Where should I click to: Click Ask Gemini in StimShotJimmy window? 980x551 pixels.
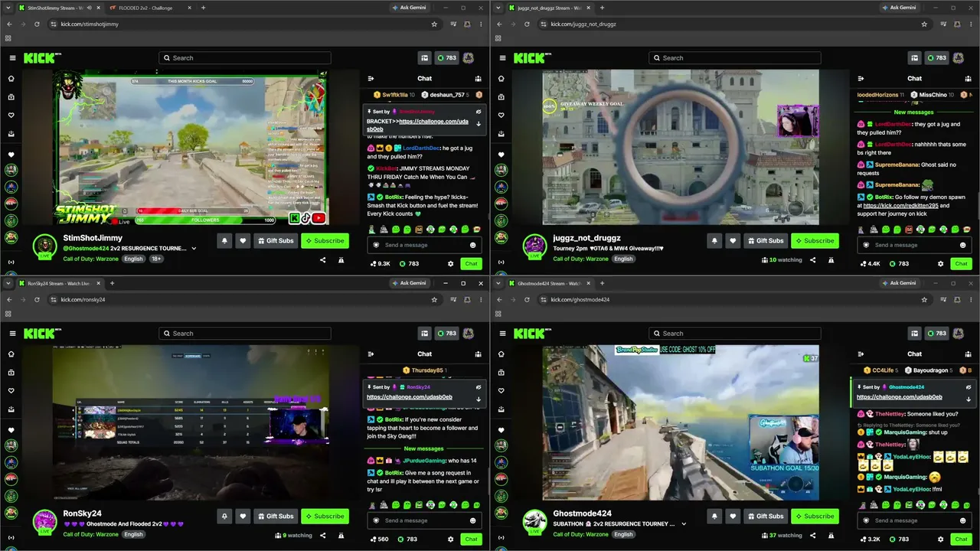click(x=408, y=8)
